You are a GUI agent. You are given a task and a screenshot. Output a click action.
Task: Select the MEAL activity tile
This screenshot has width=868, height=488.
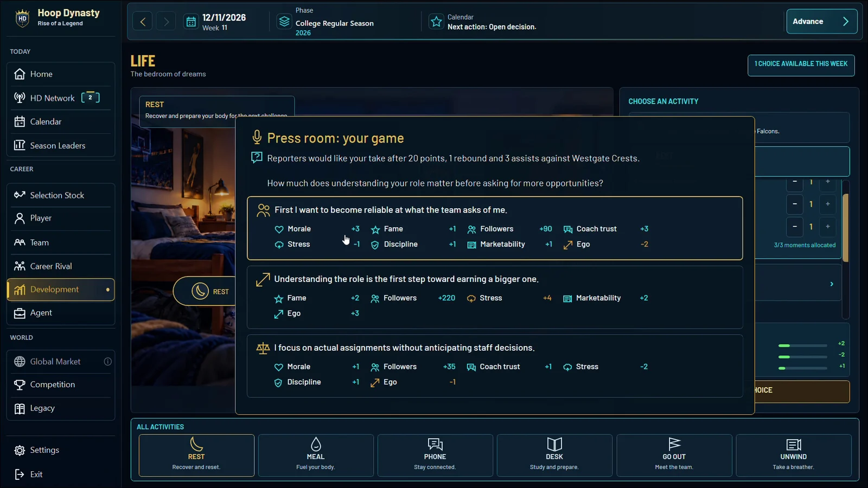(x=316, y=455)
